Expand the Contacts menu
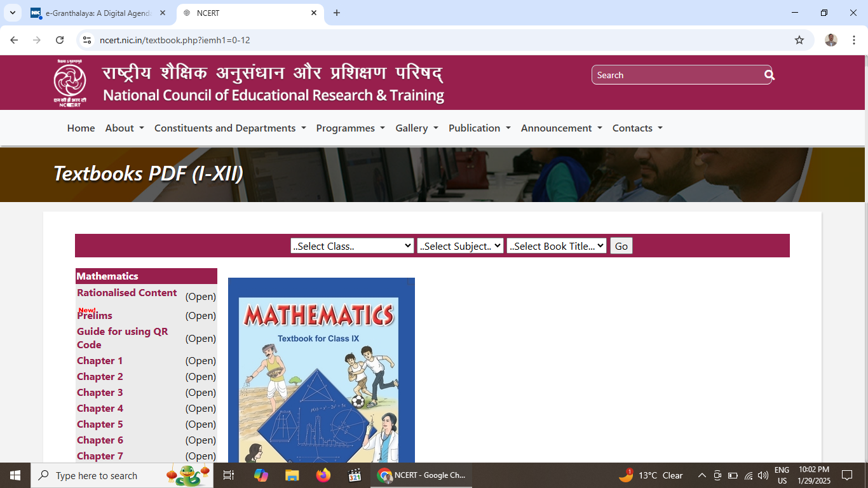The width and height of the screenshot is (868, 488). (x=637, y=128)
